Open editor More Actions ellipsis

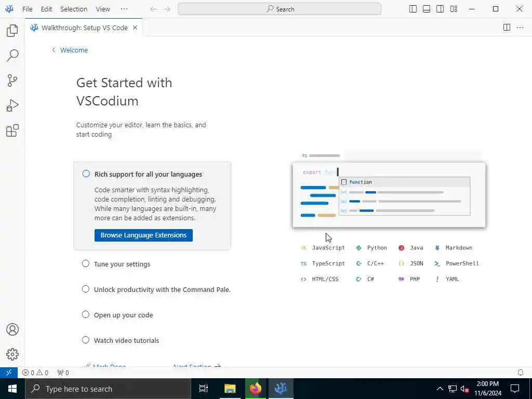click(x=520, y=28)
